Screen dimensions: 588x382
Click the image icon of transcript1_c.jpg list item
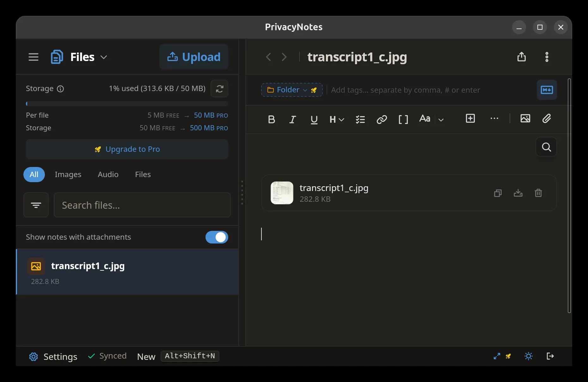point(36,266)
